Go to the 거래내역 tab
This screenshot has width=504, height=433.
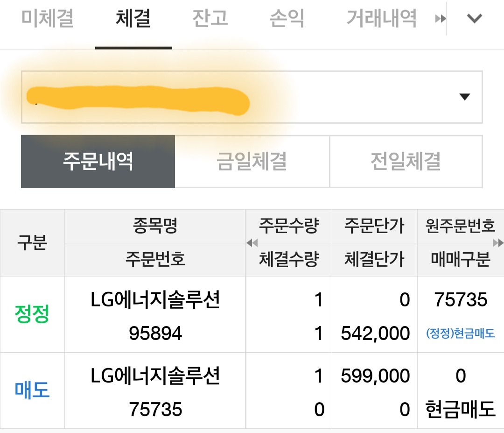click(382, 18)
